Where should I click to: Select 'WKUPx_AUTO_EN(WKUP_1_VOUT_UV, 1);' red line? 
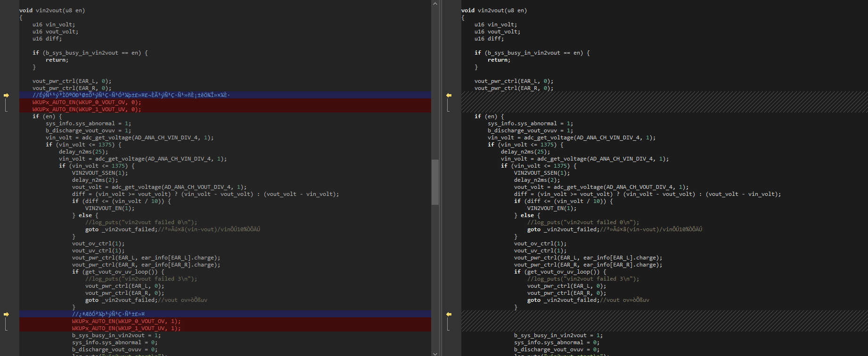[126, 328]
